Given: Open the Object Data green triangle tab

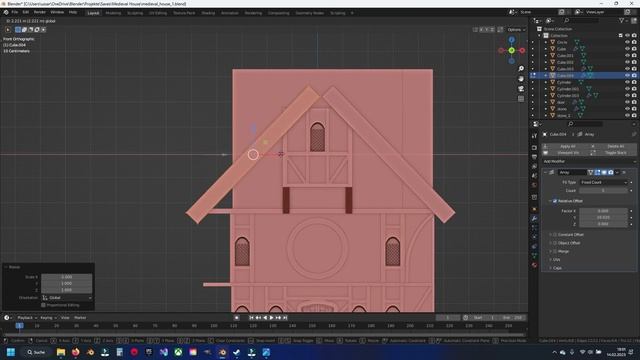Looking at the screenshot, I should pyautogui.click(x=534, y=256).
